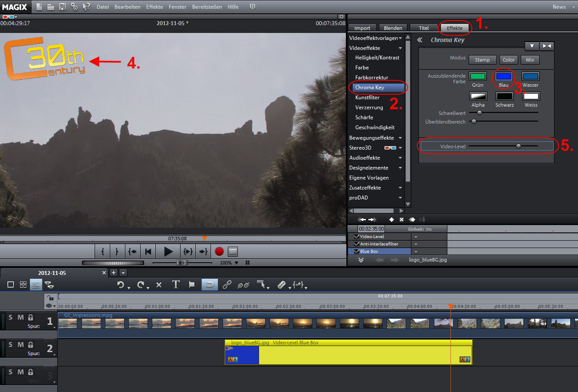Click the chain link group objects icon

[x=227, y=284]
